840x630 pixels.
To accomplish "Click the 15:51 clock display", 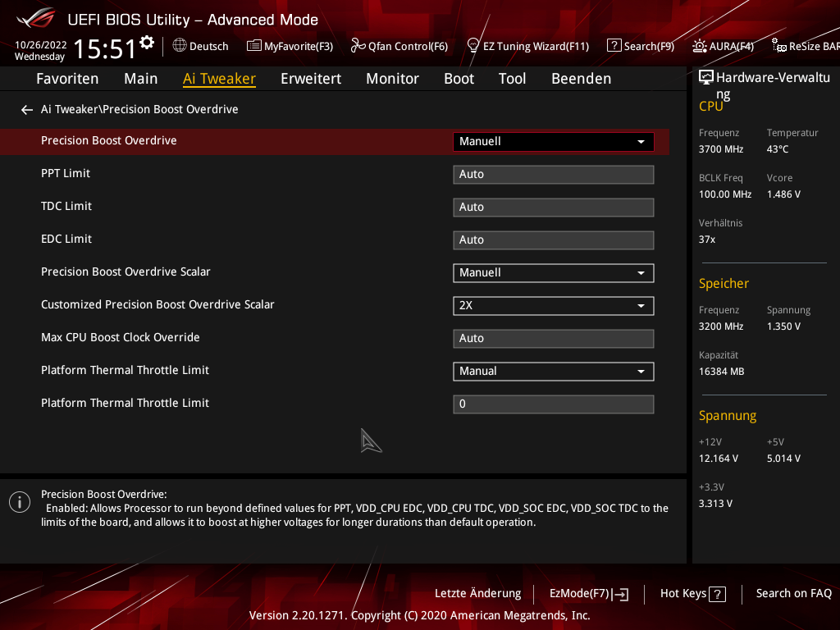I will pos(105,49).
